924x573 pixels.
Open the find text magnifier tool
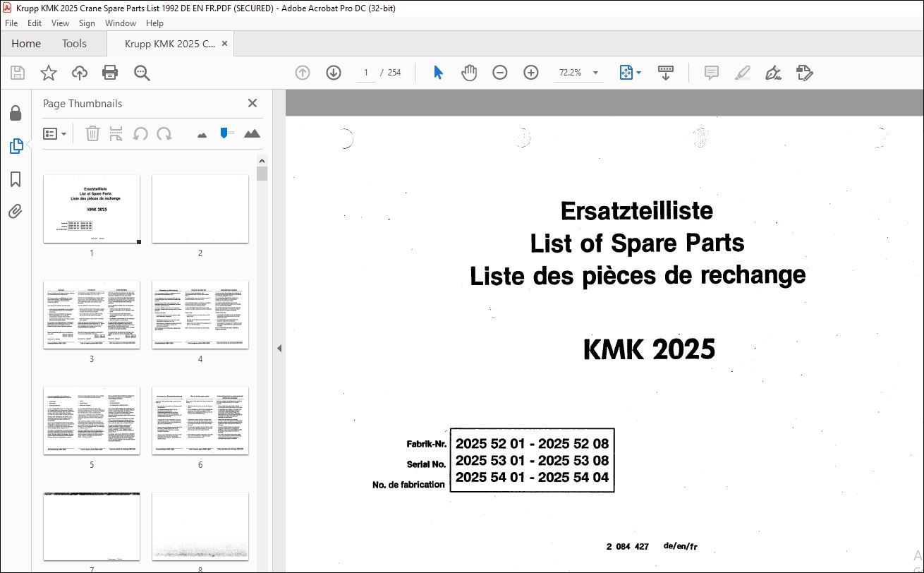(x=142, y=73)
